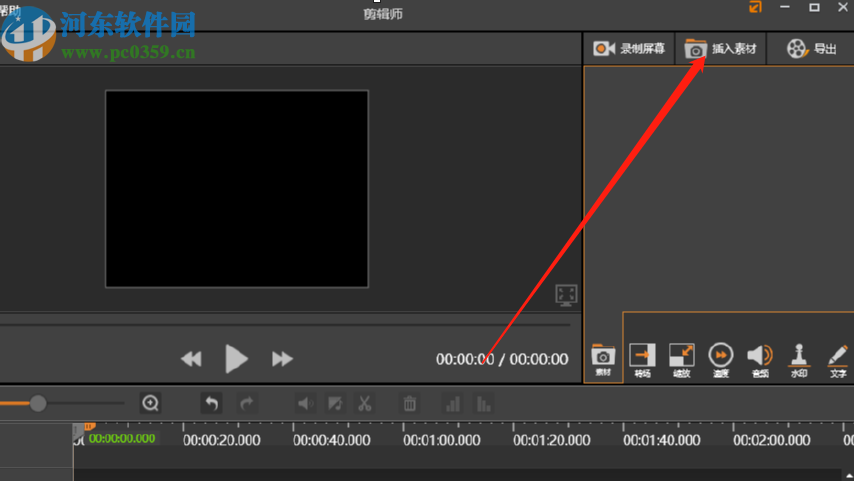This screenshot has width=854, height=481.
Task: Toggle fullscreen preview icon
Action: coord(566,295)
